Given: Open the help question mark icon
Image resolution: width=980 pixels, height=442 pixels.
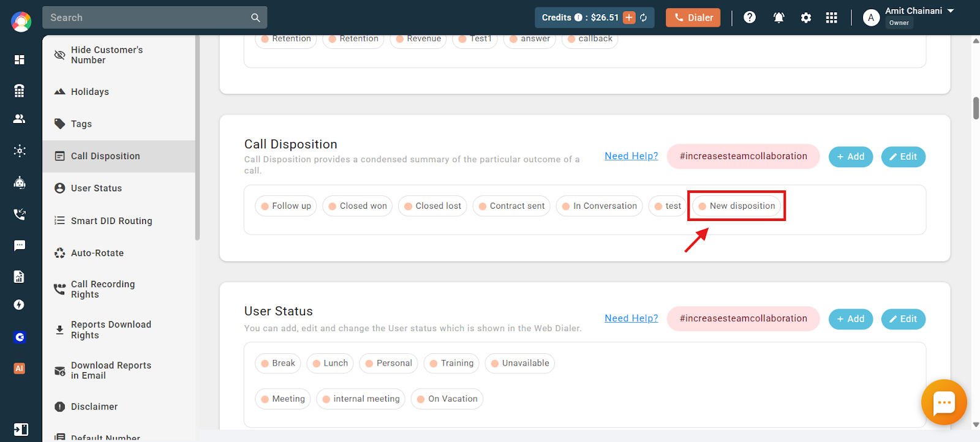Looking at the screenshot, I should pos(750,18).
